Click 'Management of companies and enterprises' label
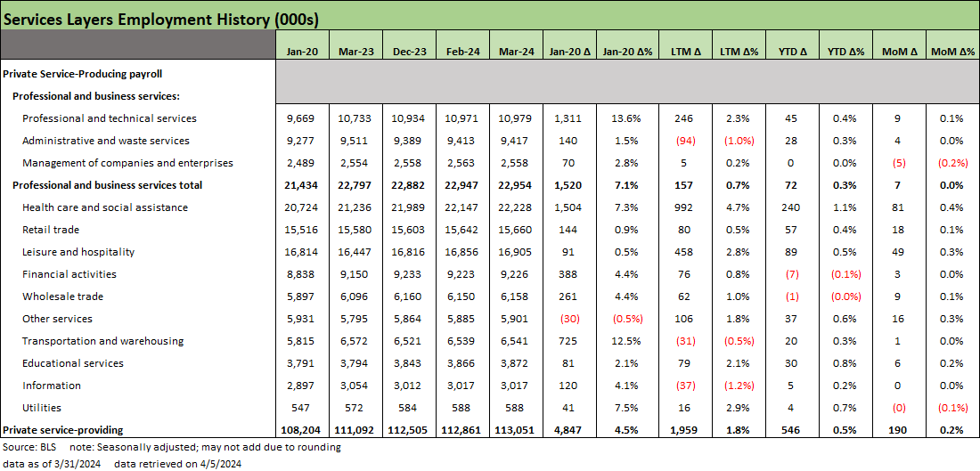Screen dimensions: 980x471 pyautogui.click(x=127, y=163)
